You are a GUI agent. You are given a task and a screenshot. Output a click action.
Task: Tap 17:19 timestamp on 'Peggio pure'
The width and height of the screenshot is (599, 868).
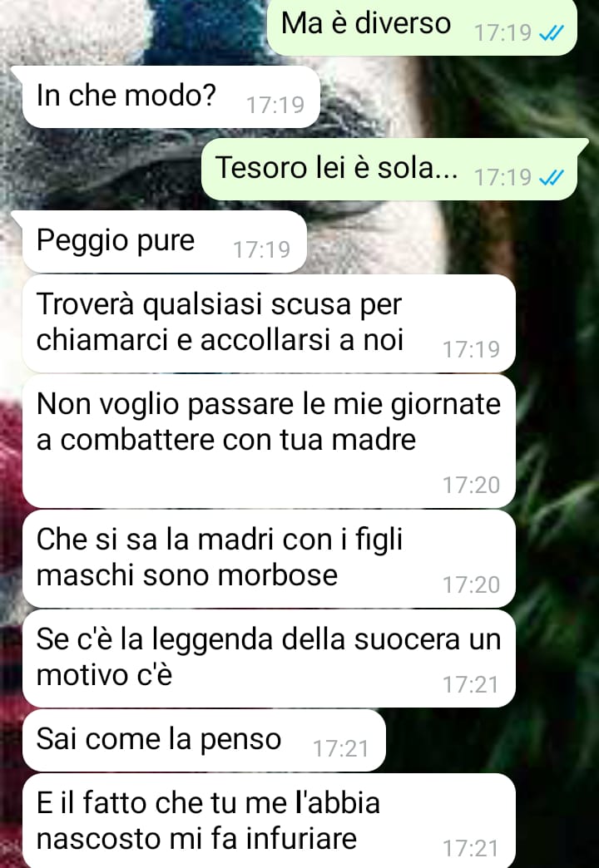pyautogui.click(x=261, y=249)
